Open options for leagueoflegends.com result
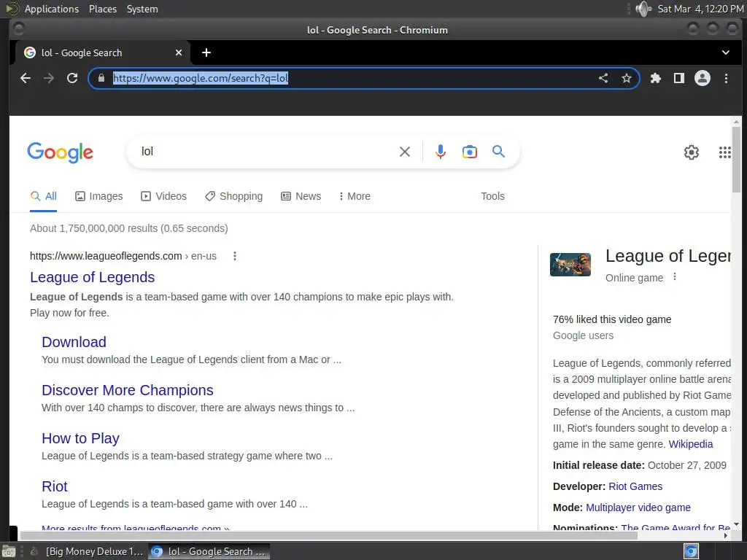The image size is (747, 560). 234,256
